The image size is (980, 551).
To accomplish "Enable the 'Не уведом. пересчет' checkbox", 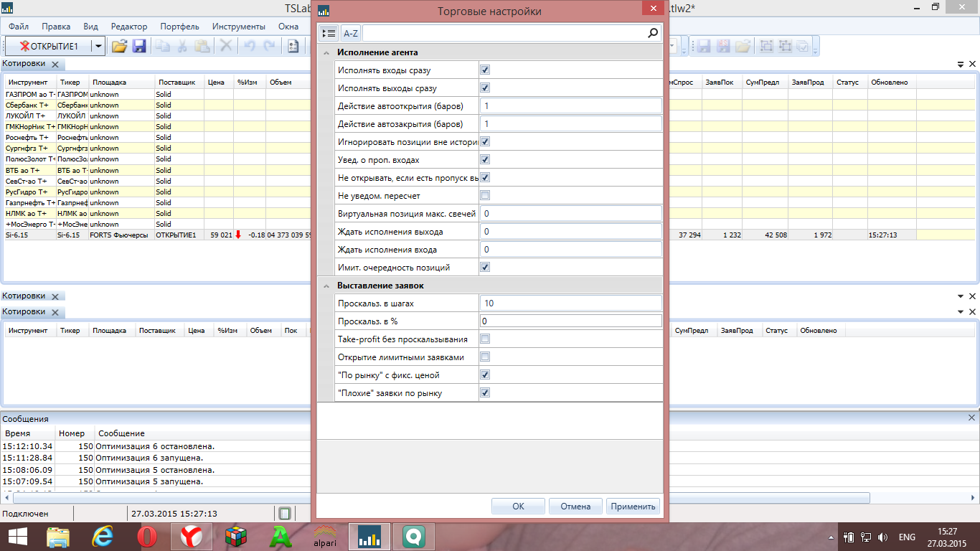I will (x=485, y=195).
